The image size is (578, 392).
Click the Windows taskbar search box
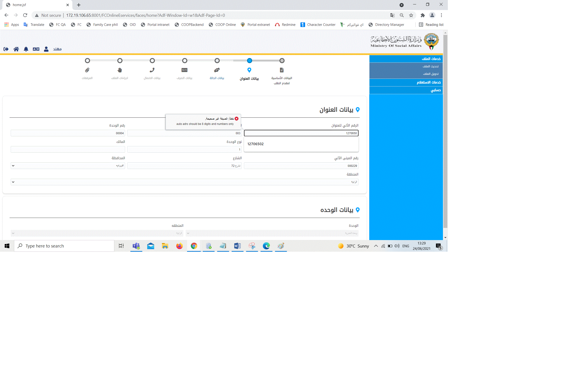coord(64,246)
